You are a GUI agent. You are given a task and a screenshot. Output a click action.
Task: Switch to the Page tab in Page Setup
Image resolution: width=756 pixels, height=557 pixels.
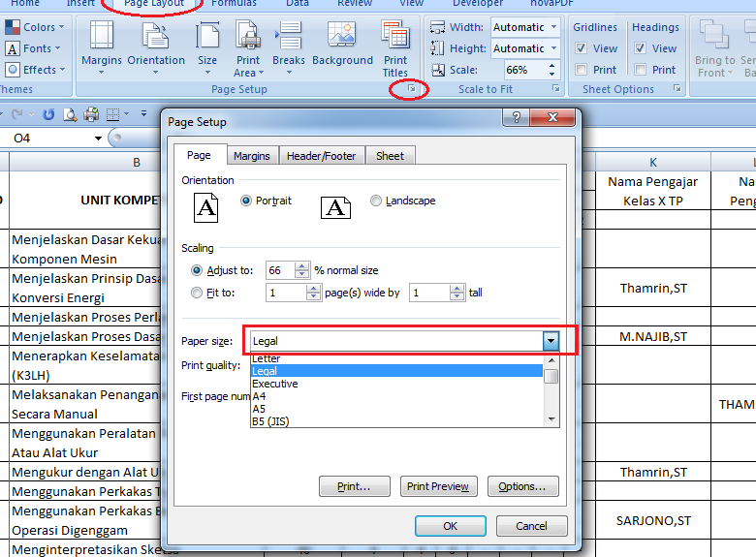pyautogui.click(x=199, y=155)
